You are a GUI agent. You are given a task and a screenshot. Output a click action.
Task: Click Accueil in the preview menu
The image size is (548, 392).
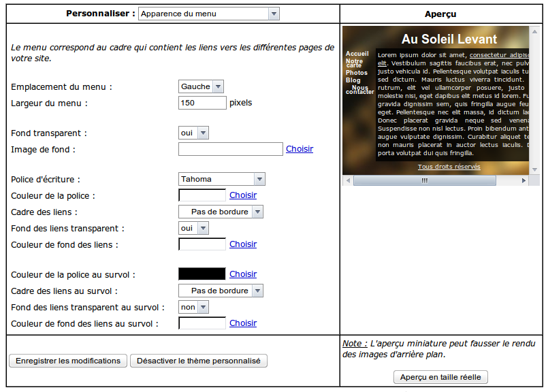coord(357,54)
